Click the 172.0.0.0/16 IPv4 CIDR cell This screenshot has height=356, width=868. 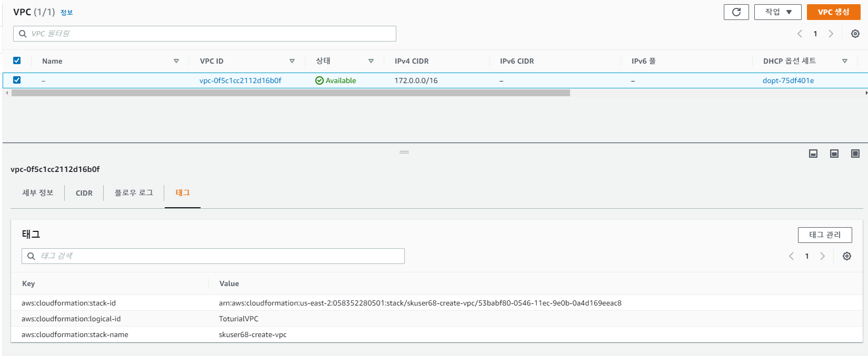point(416,80)
